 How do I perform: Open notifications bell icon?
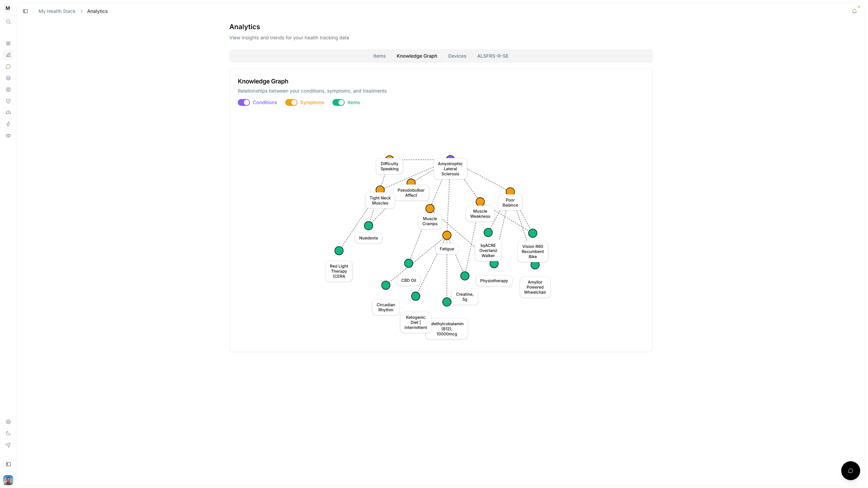pyautogui.click(x=854, y=11)
